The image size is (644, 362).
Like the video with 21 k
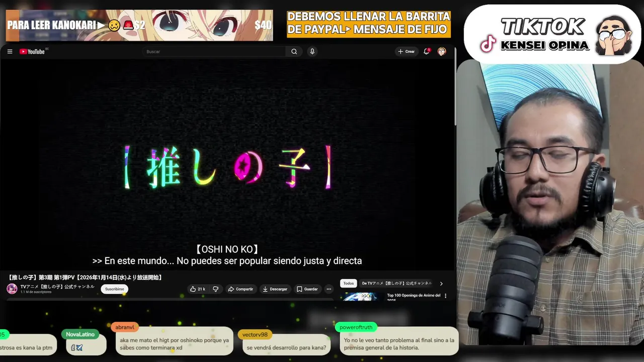click(x=197, y=289)
